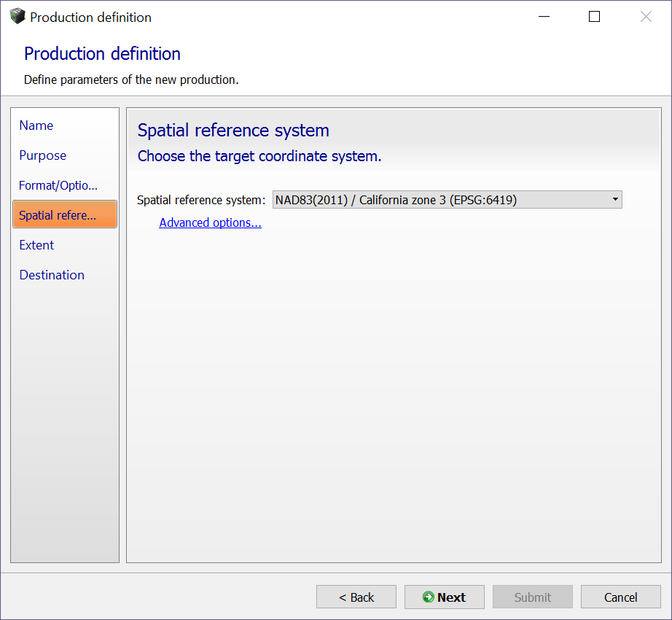Expand the dropdown arrow beside EPSG:6419

click(615, 199)
